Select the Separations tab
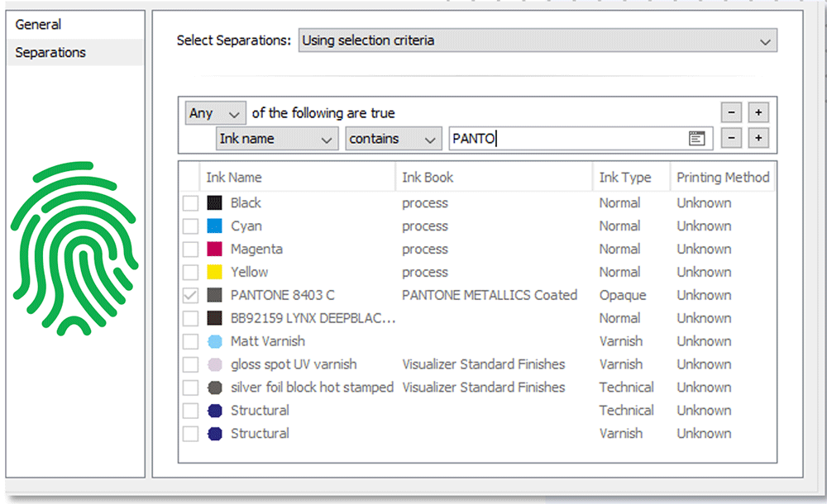827x504 pixels. coord(50,53)
